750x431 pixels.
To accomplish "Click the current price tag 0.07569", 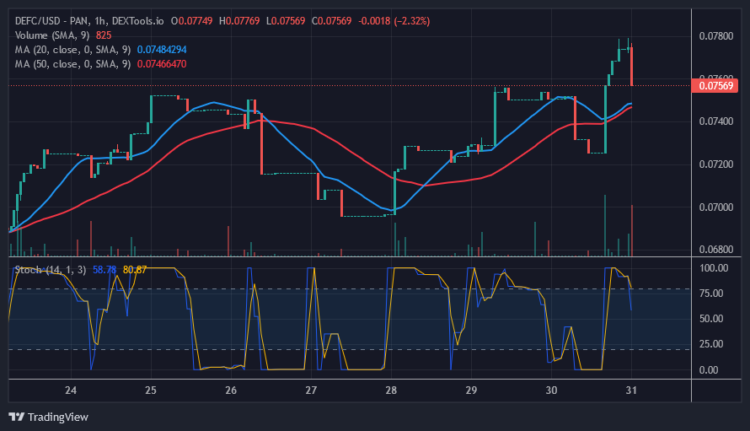I will [x=715, y=86].
